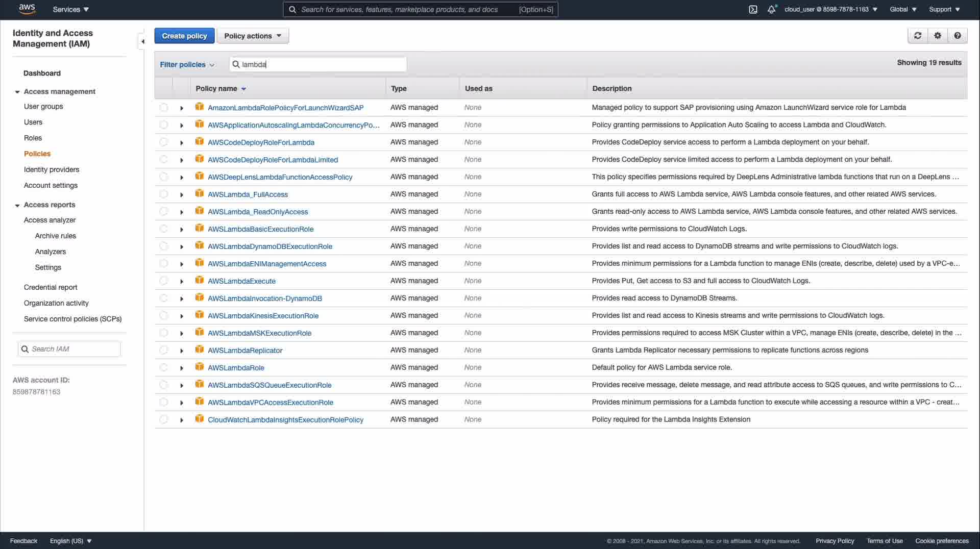Viewport: 980px width, 549px height.
Task: Open the AWSLambdaSQSQueueExecutionRole policy link
Action: (x=269, y=385)
